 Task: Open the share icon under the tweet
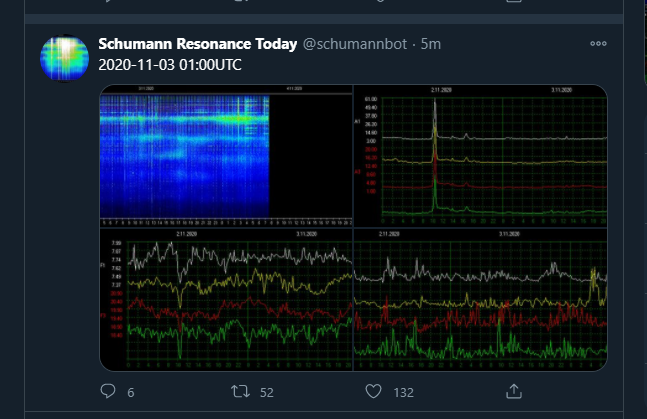point(514,391)
